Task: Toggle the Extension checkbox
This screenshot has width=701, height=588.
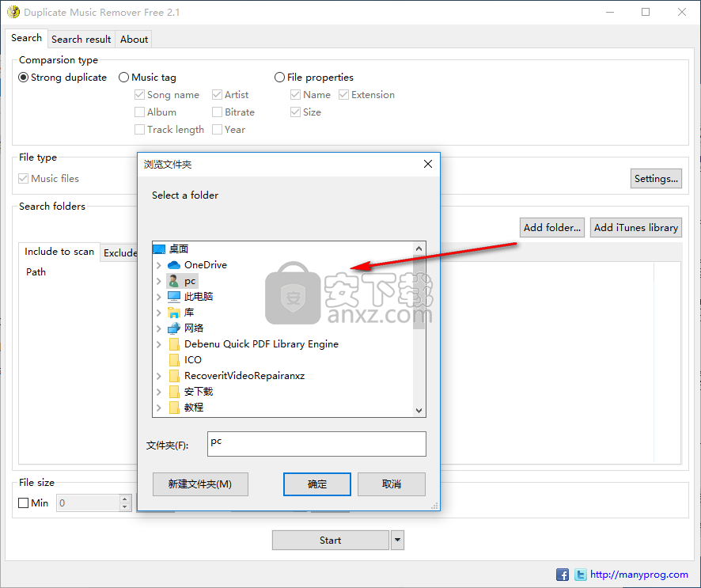Action: click(x=343, y=95)
